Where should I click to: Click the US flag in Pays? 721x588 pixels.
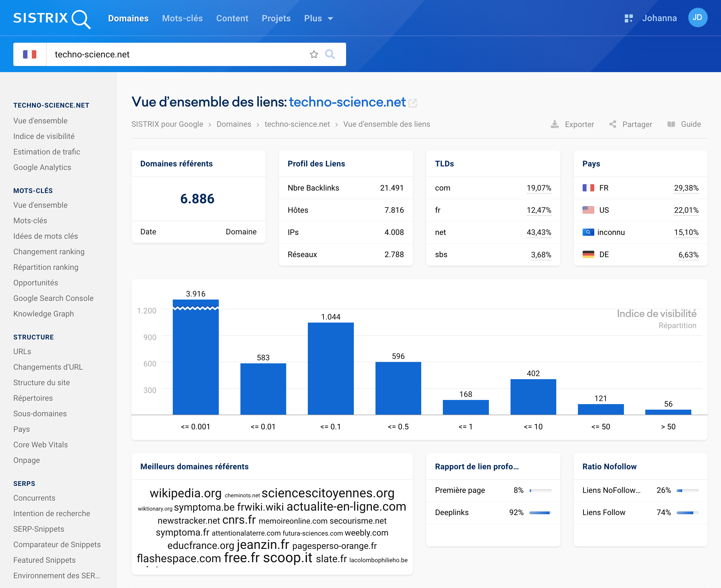click(x=588, y=210)
